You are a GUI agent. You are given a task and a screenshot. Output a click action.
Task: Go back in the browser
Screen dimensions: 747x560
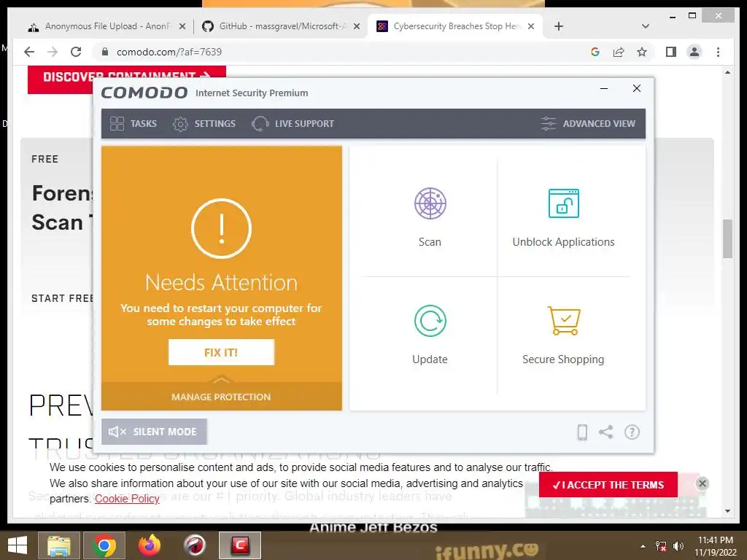click(x=29, y=52)
